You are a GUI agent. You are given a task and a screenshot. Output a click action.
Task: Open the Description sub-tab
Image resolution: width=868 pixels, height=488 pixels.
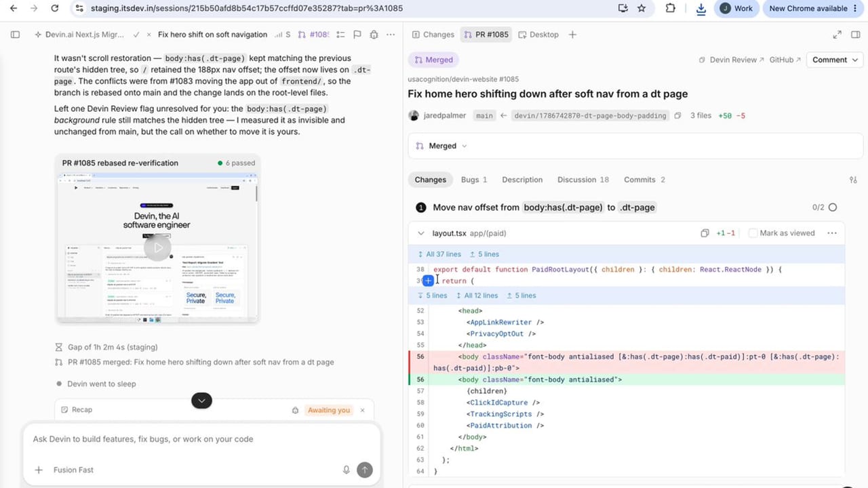[x=522, y=180]
